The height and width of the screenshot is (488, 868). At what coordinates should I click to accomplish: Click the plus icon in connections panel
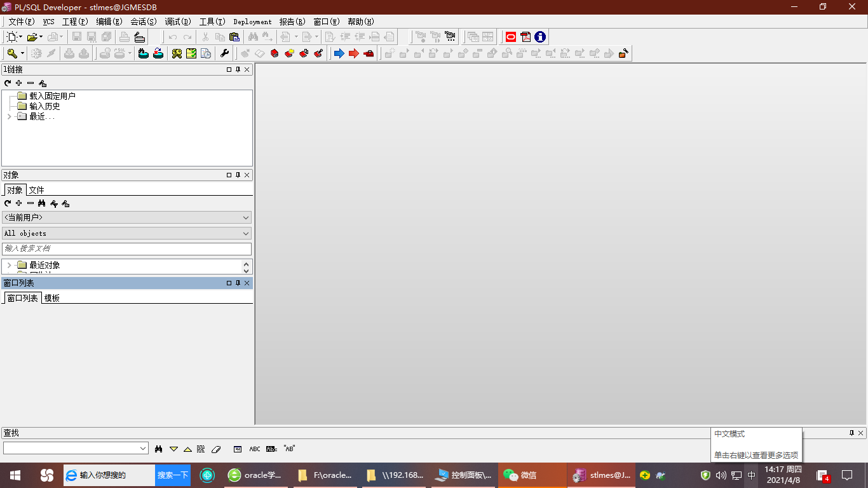[x=19, y=83]
